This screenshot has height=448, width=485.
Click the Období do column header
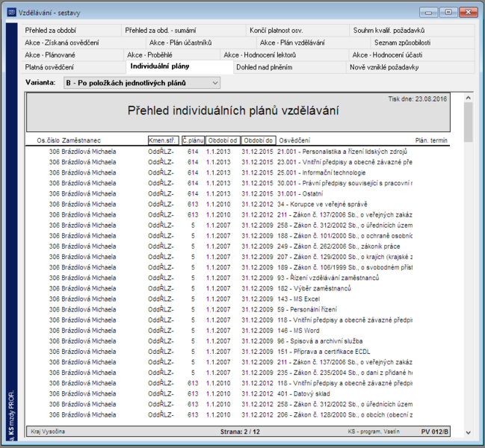click(x=259, y=140)
